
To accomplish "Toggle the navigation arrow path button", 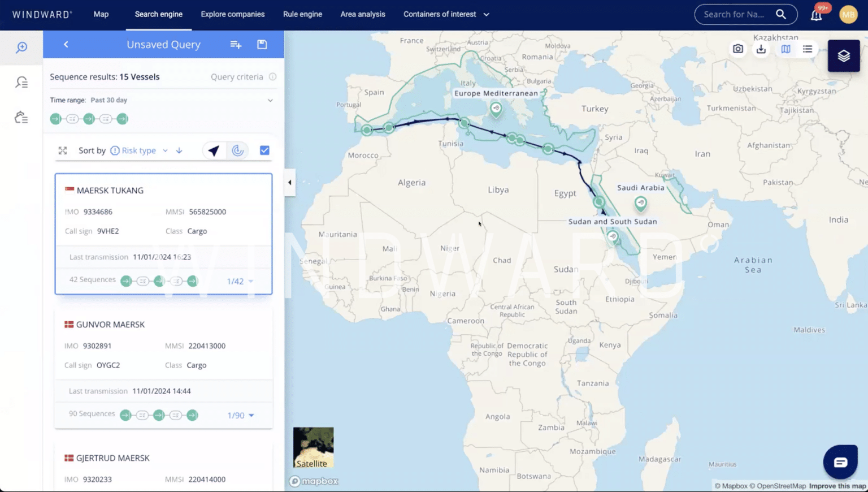I will [214, 150].
